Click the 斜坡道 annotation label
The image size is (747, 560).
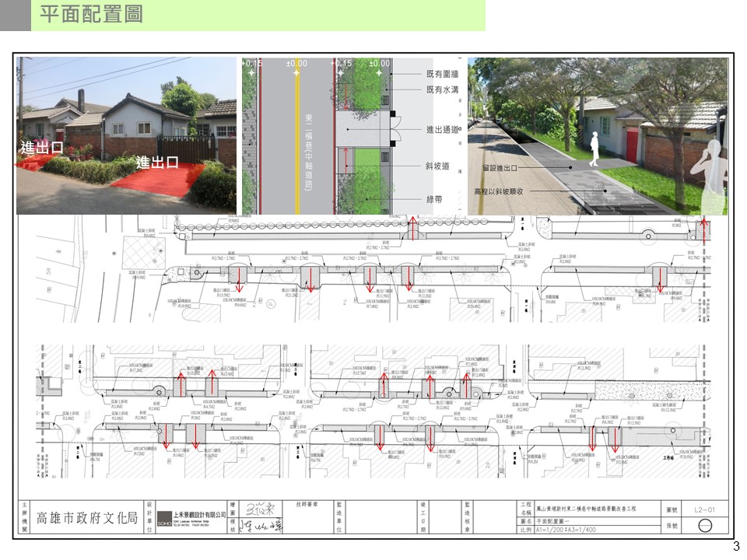click(x=440, y=166)
